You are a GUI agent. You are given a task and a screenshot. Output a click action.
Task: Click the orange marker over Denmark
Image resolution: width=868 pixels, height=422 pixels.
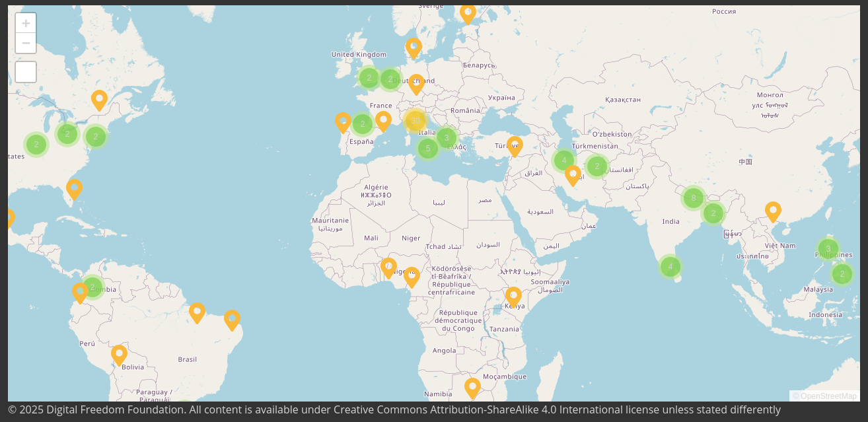pyautogui.click(x=414, y=47)
